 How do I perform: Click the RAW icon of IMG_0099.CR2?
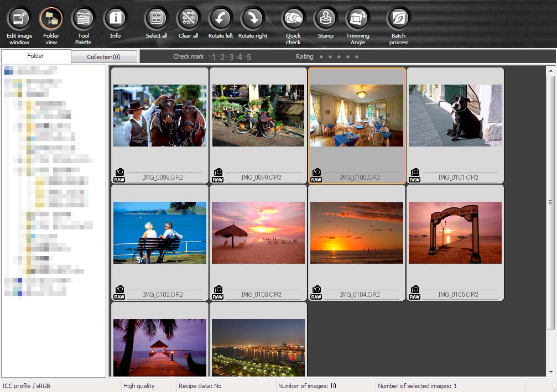tap(218, 175)
